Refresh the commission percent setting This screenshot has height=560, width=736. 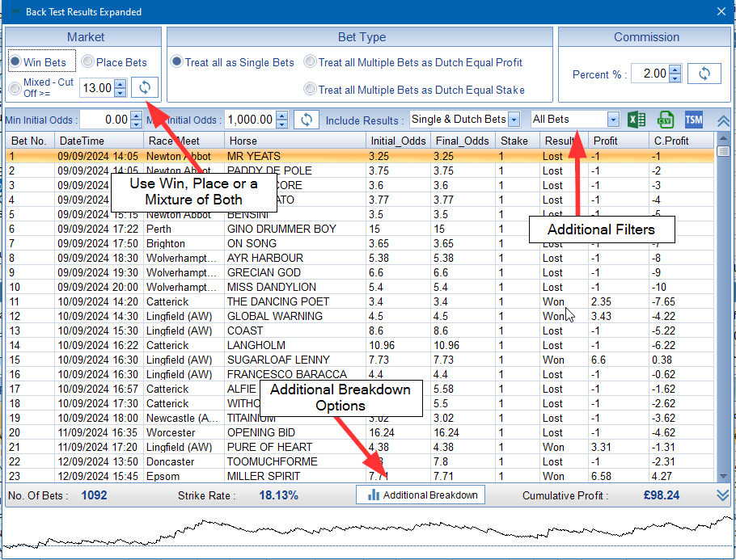704,74
